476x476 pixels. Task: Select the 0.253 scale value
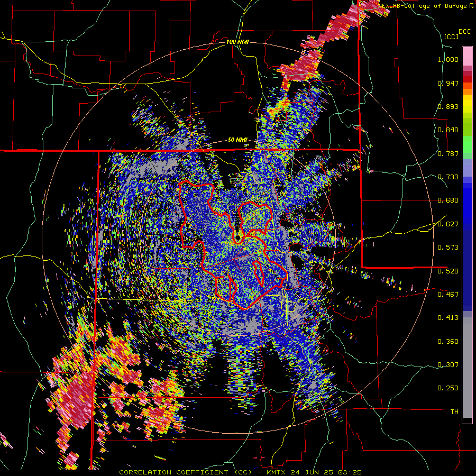[448, 388]
